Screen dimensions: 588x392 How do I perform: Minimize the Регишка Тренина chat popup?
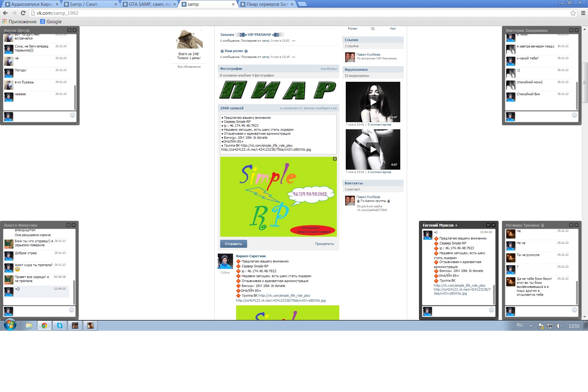pos(571,225)
